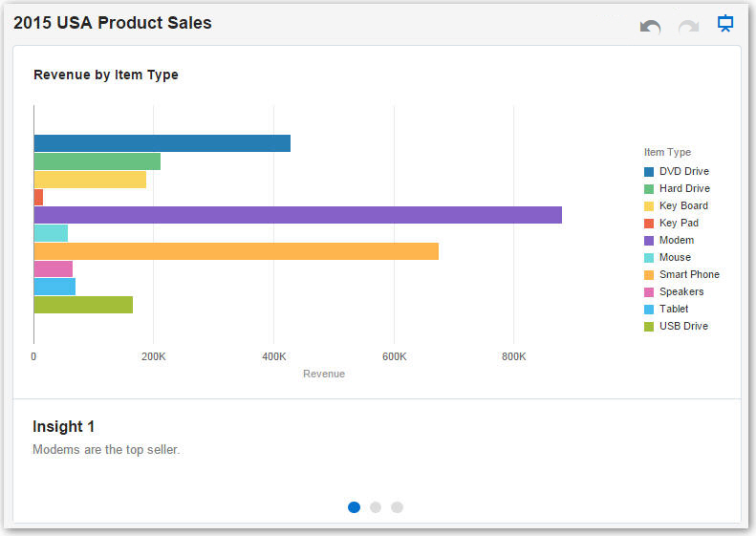Click the 'Item Type' legend title
This screenshot has height=536, width=756.
click(667, 152)
